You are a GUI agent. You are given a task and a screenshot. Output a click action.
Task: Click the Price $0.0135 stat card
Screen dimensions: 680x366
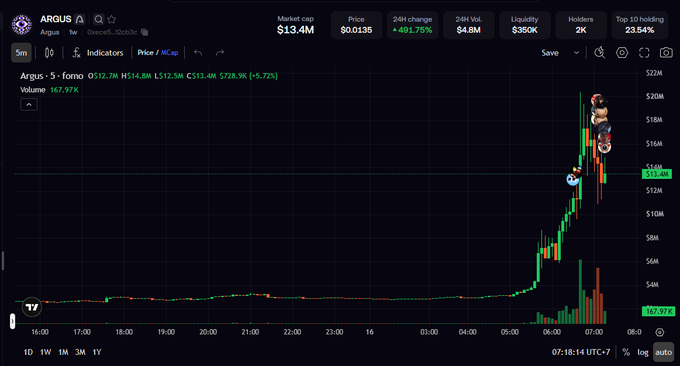(356, 25)
